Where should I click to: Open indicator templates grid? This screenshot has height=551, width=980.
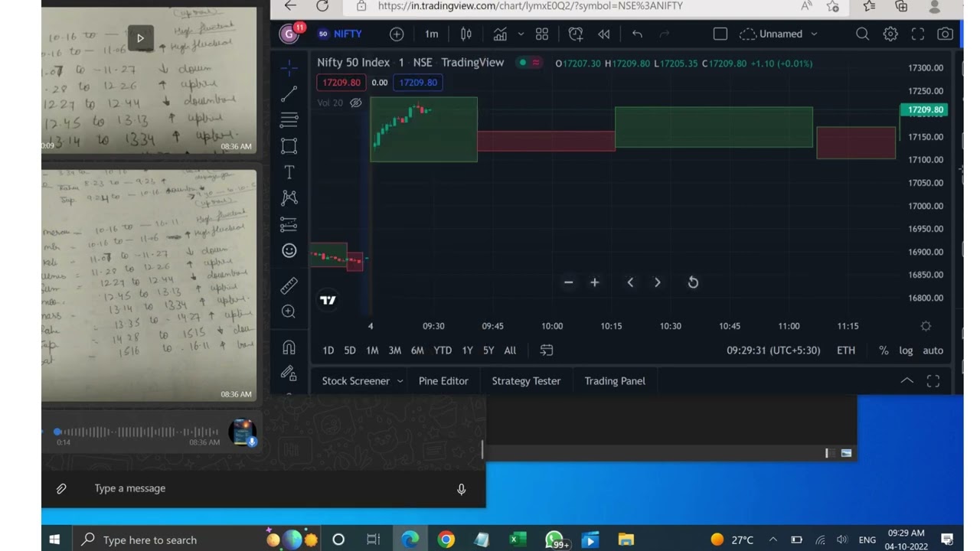pos(542,34)
